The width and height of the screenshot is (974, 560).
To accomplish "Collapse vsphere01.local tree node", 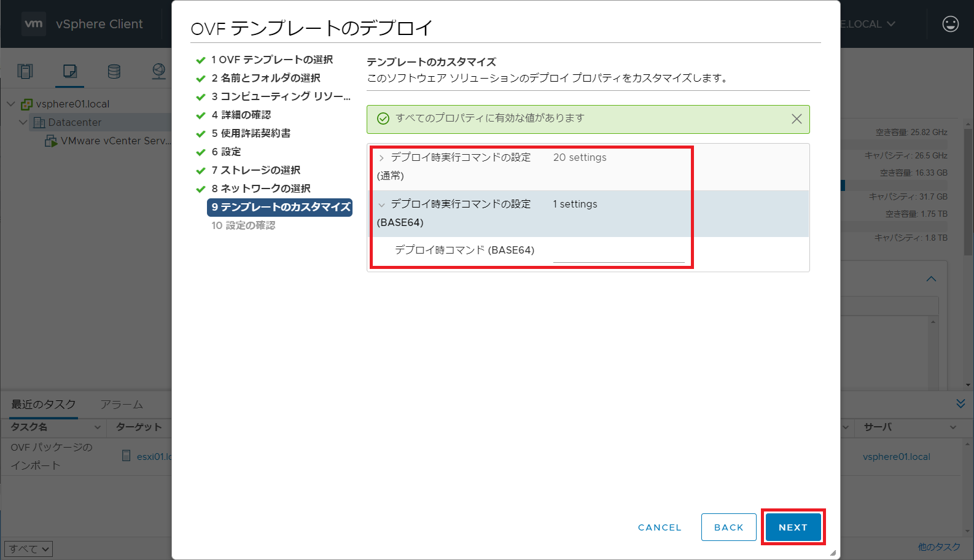I will (x=10, y=104).
